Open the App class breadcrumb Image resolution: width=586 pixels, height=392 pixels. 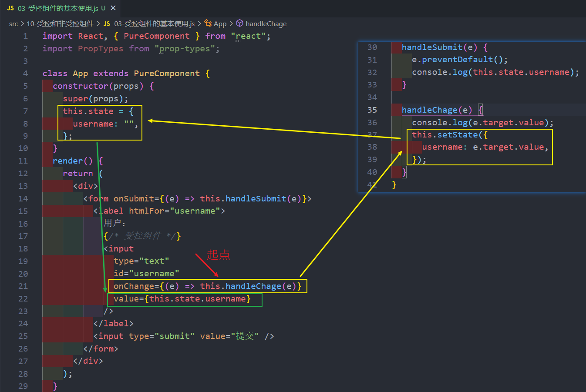coord(220,23)
